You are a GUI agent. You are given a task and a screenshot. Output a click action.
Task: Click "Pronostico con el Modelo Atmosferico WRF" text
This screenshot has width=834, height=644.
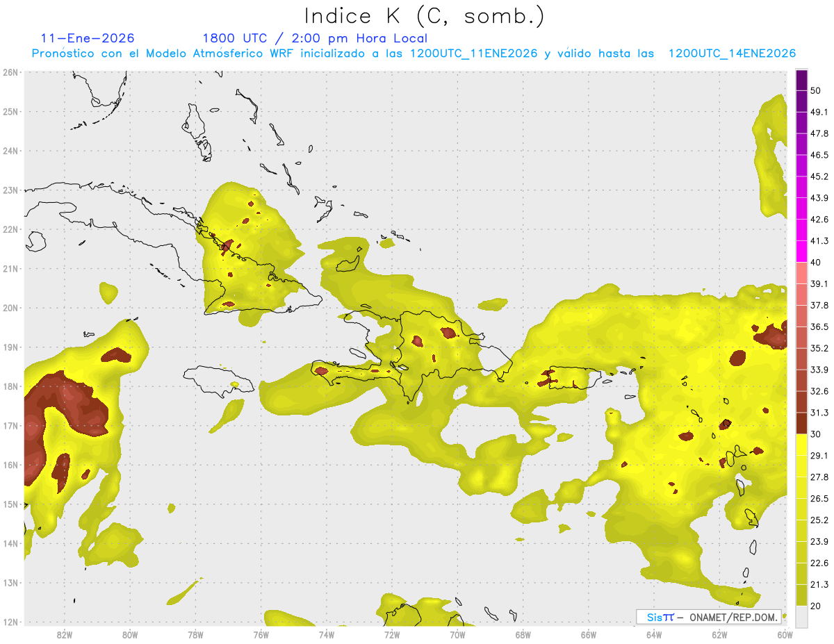coord(163,53)
